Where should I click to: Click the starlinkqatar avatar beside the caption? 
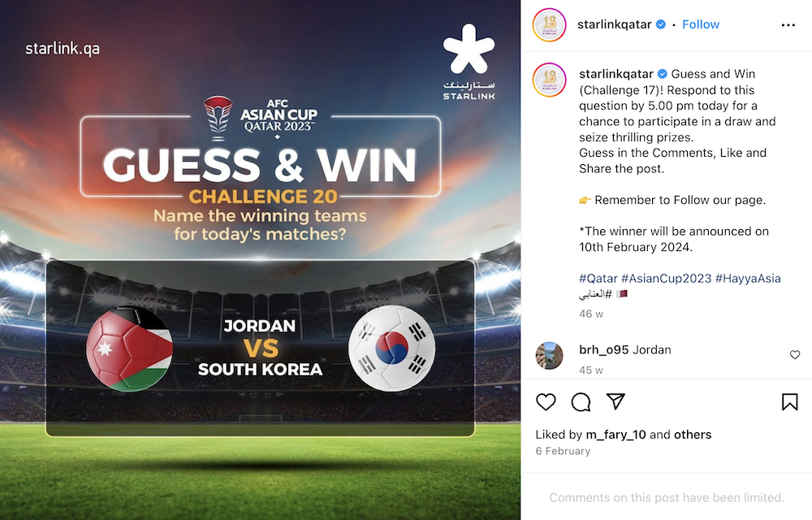(x=550, y=80)
